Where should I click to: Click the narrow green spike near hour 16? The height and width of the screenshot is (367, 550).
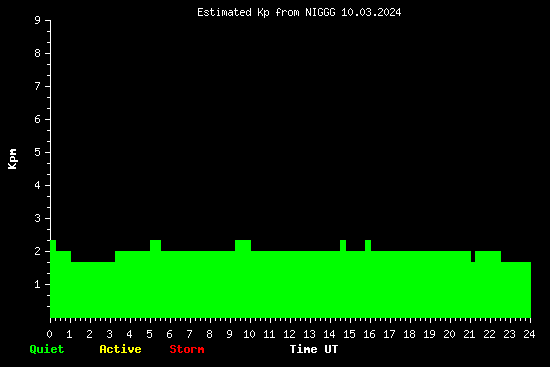point(368,246)
